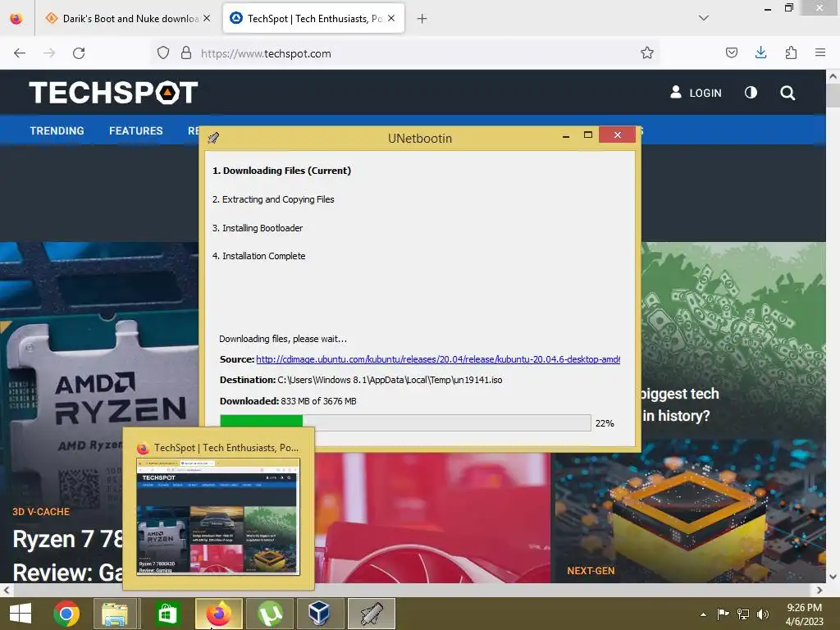Open the FEATURES menu item

136,130
